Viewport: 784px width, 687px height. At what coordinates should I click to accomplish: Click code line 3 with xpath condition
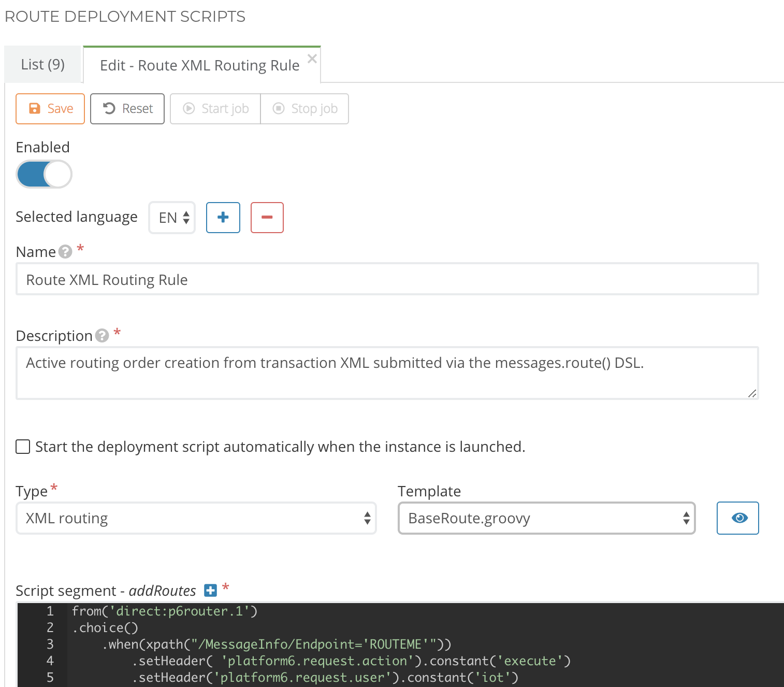tap(277, 645)
